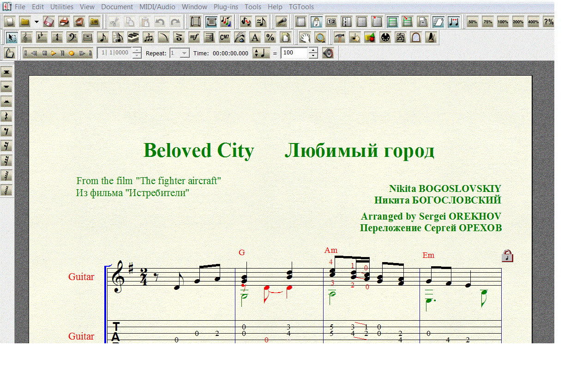Toggle the staff layout green arrow icon

pyautogui.click(x=407, y=22)
